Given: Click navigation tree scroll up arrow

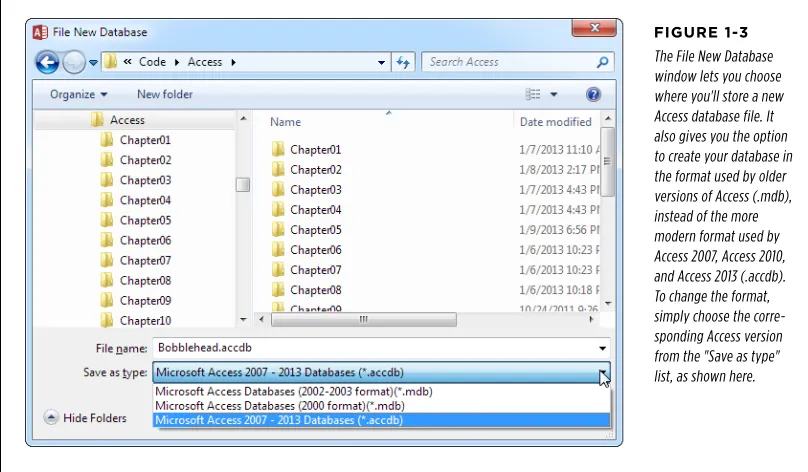Looking at the screenshot, I should (243, 119).
